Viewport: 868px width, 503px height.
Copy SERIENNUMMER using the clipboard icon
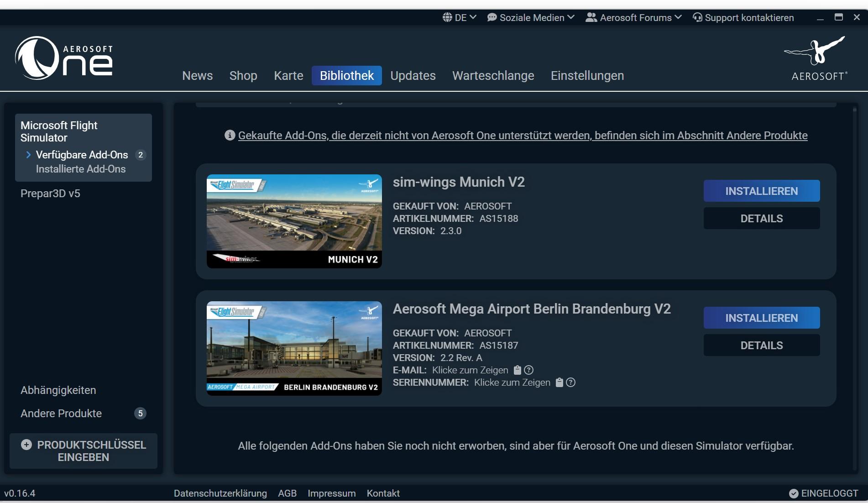pyautogui.click(x=559, y=382)
